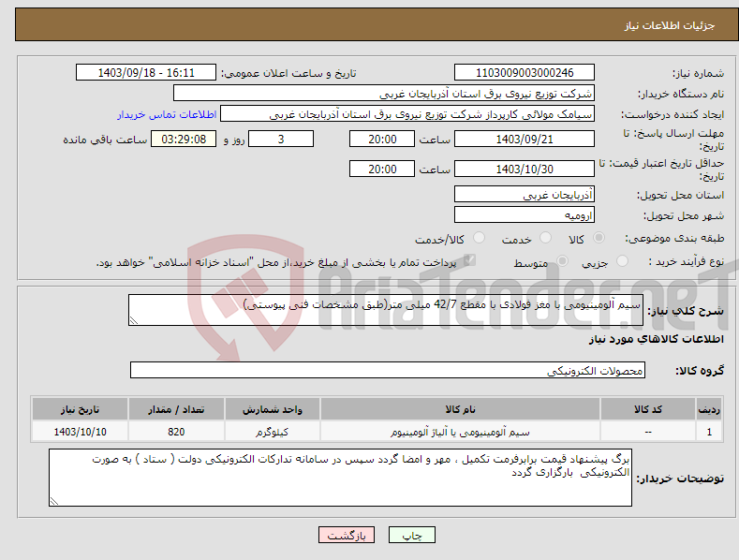The image size is (739, 560).
Task: Click the goods group field محصولات الکترونیکی
Action: [x=388, y=371]
